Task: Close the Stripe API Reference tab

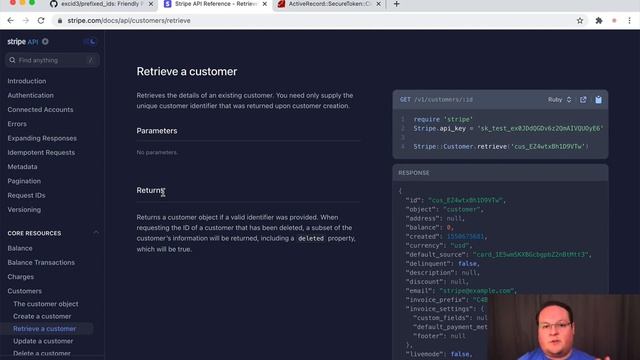Action: pos(264,4)
